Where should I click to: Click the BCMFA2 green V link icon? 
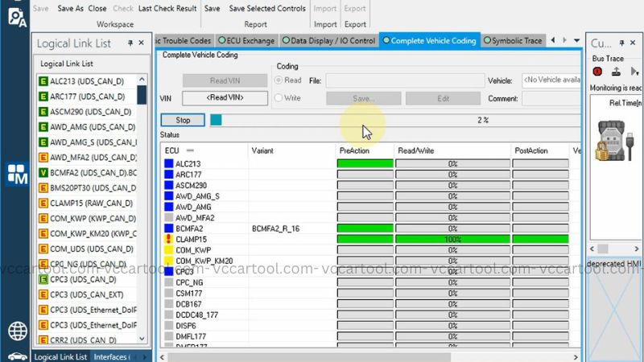[43, 173]
